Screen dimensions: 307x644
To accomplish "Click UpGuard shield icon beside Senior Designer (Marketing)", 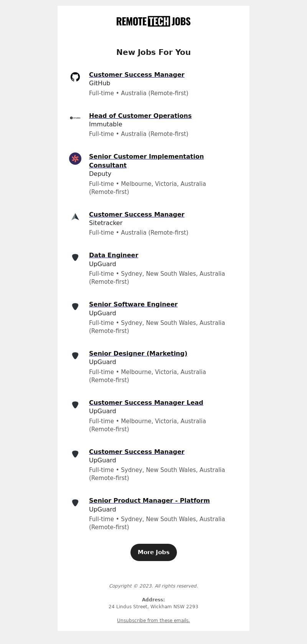I will tap(75, 356).
